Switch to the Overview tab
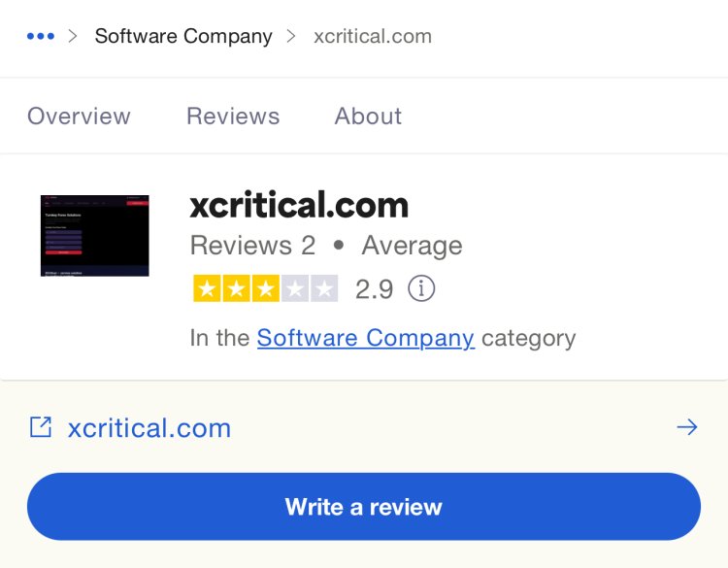Viewport: 728px width, 568px height. tap(79, 116)
